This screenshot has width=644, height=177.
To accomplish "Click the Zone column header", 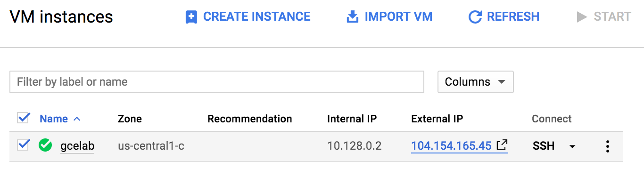I will pyautogui.click(x=130, y=119).
